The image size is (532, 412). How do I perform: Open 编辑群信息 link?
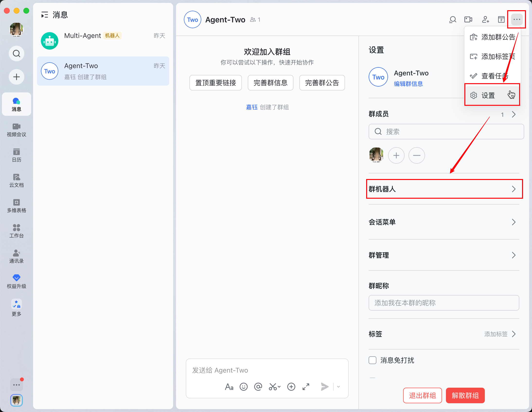pos(408,84)
